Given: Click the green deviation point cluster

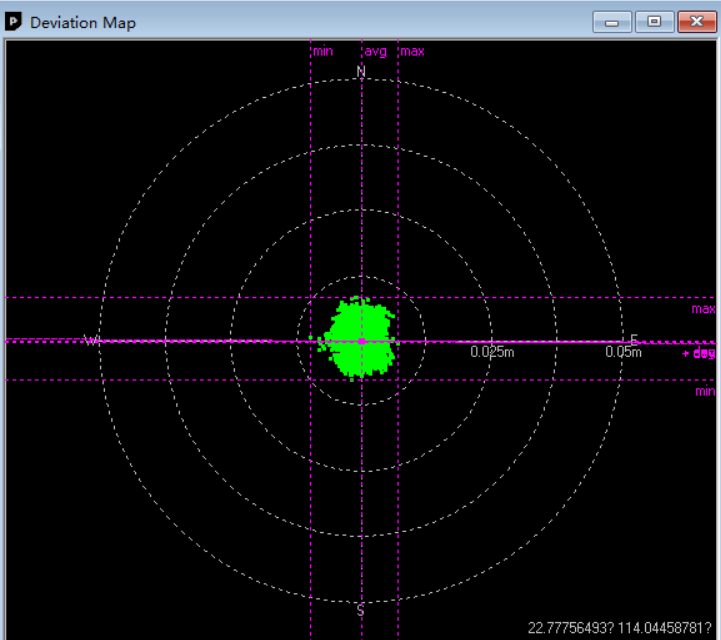Looking at the screenshot, I should pos(361,338).
